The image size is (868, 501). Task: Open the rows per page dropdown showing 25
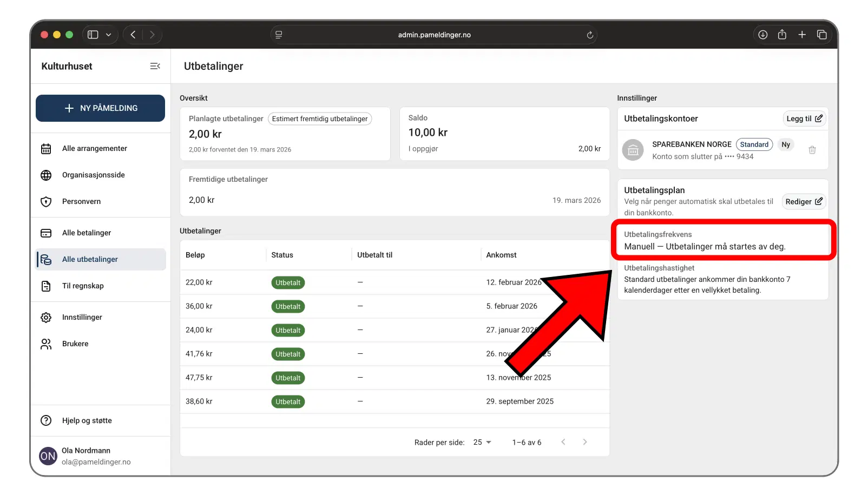482,443
